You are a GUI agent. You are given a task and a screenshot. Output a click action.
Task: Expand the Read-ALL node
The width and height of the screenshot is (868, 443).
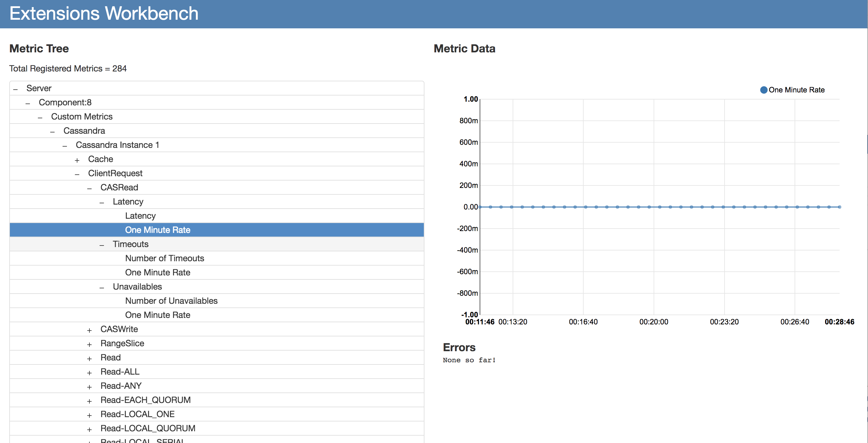tap(89, 372)
